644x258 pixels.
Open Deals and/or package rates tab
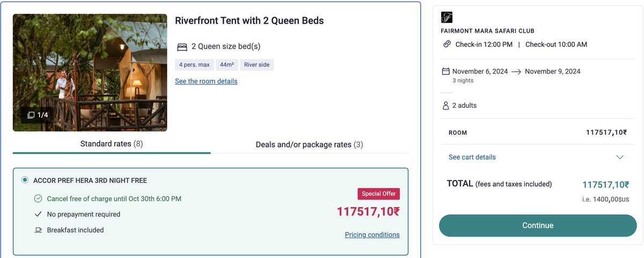309,144
